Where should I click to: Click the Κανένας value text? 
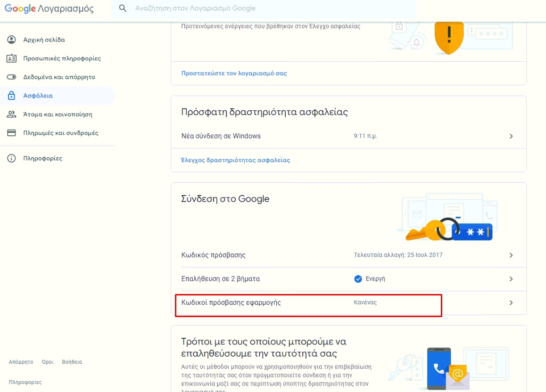coord(365,302)
